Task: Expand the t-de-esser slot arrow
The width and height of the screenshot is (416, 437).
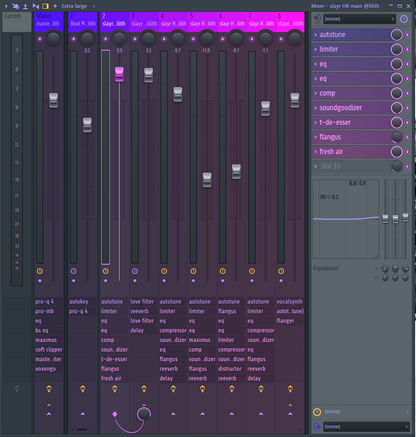Action: pyautogui.click(x=316, y=122)
